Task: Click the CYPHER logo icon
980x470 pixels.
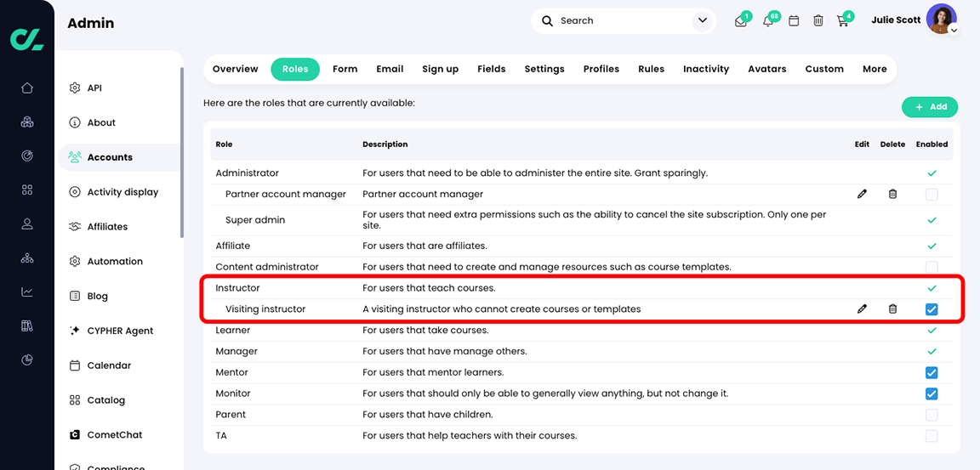Action: tap(27, 39)
